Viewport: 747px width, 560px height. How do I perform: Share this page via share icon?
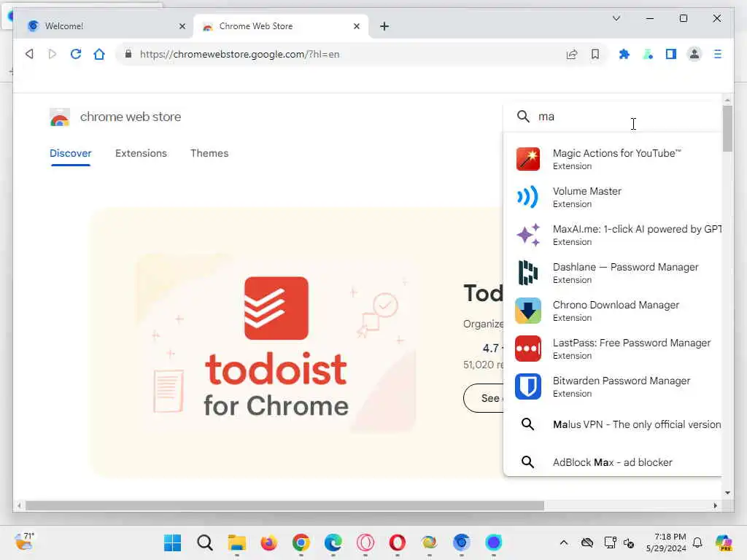572,54
